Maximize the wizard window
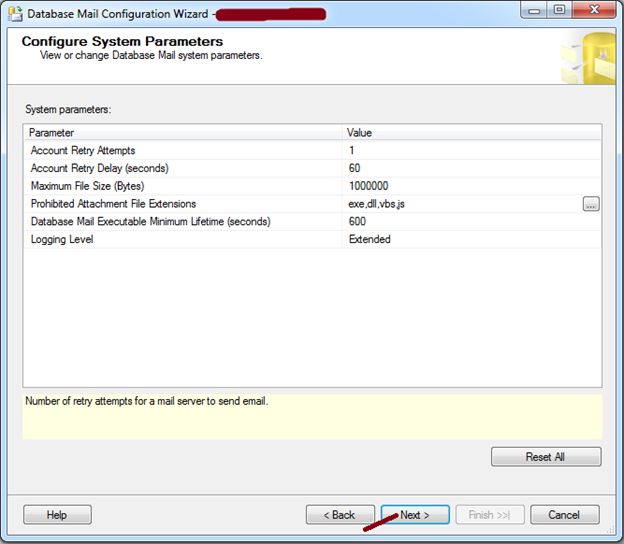This screenshot has width=624, height=544. tap(559, 10)
